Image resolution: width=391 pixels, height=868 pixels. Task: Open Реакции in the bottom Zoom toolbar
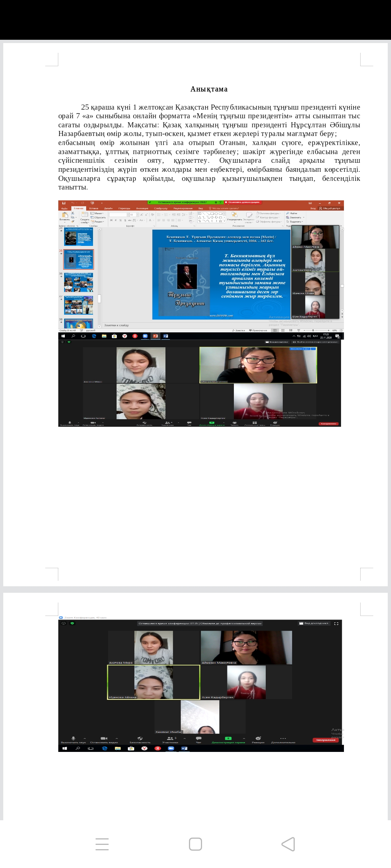pyautogui.click(x=258, y=740)
